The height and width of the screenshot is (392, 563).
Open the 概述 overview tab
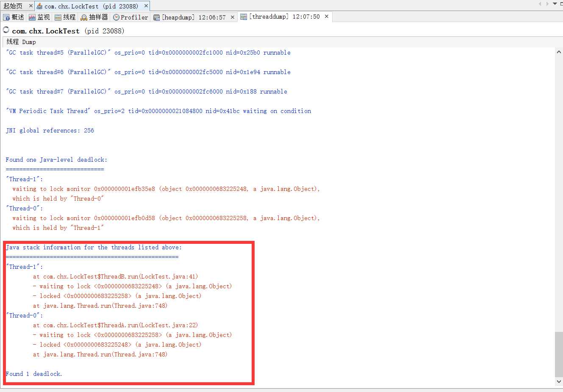coord(14,17)
